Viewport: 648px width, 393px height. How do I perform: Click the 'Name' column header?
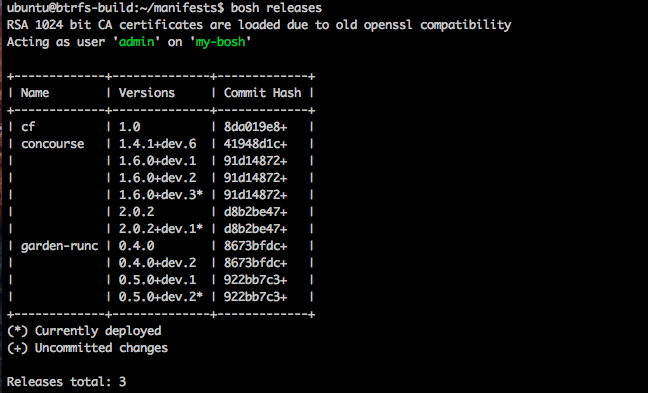35,93
